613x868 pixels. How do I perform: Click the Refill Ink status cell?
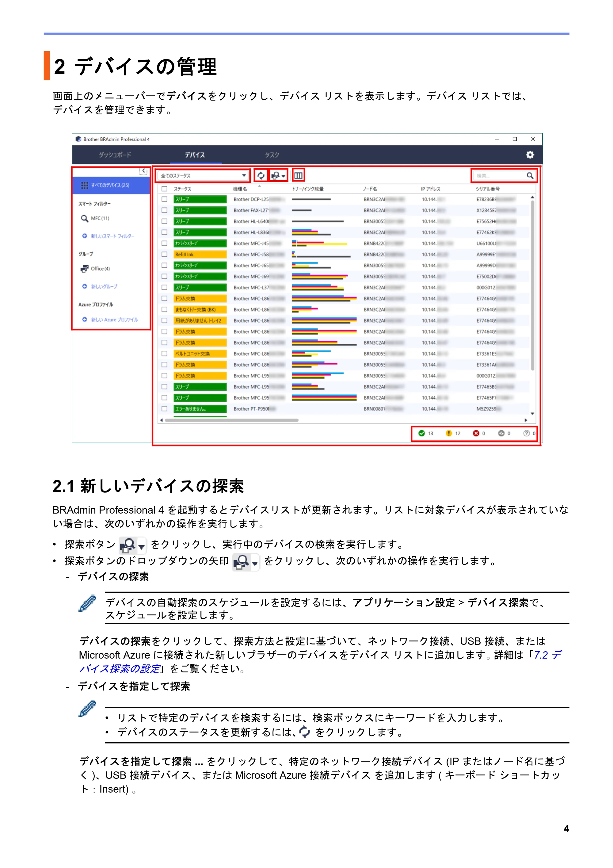(x=200, y=254)
